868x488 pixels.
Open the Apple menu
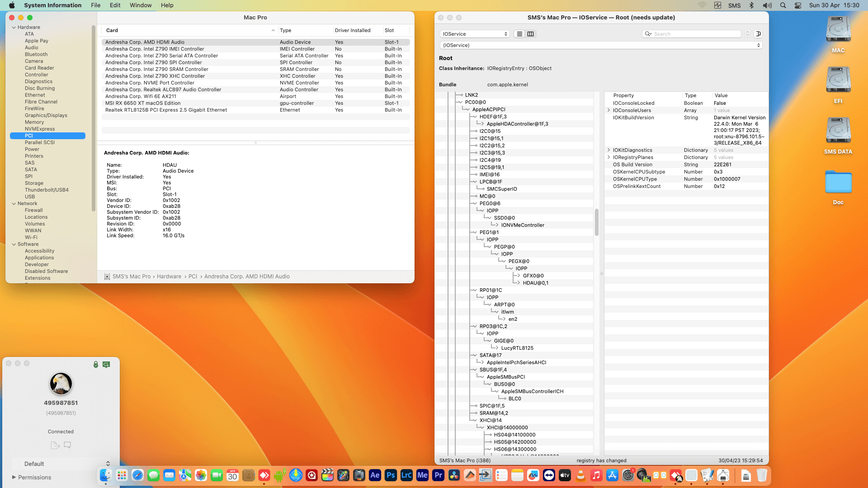(12, 5)
